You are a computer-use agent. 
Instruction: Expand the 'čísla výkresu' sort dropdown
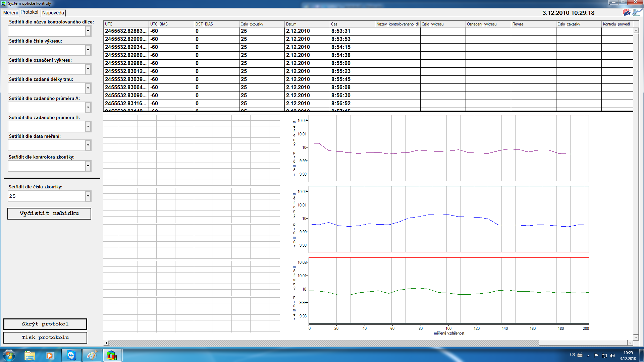coord(88,50)
